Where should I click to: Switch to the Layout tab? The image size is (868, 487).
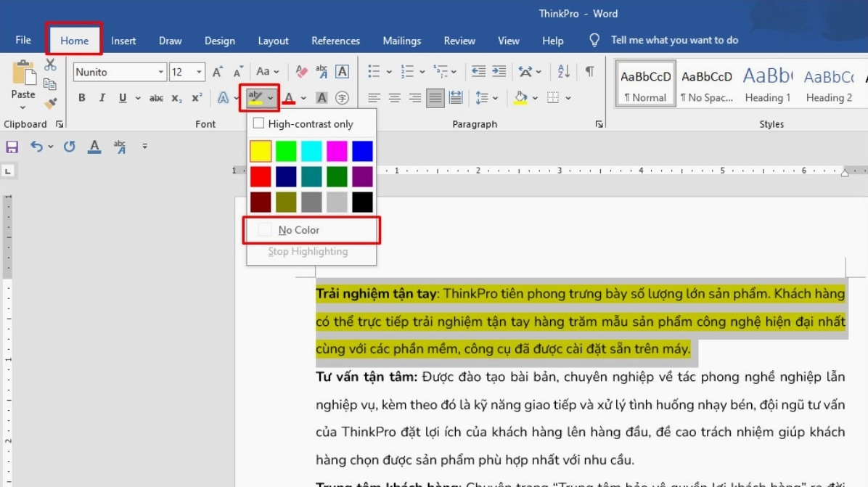click(x=273, y=41)
